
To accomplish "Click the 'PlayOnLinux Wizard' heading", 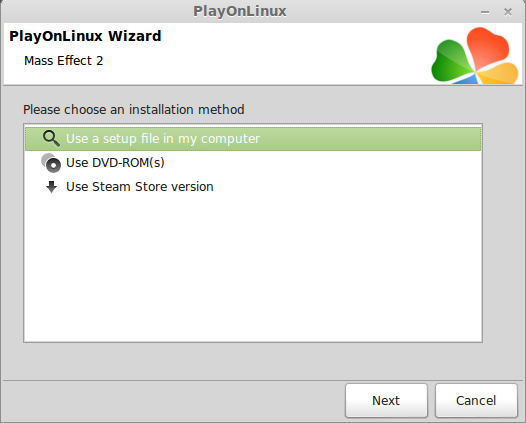I will (85, 36).
